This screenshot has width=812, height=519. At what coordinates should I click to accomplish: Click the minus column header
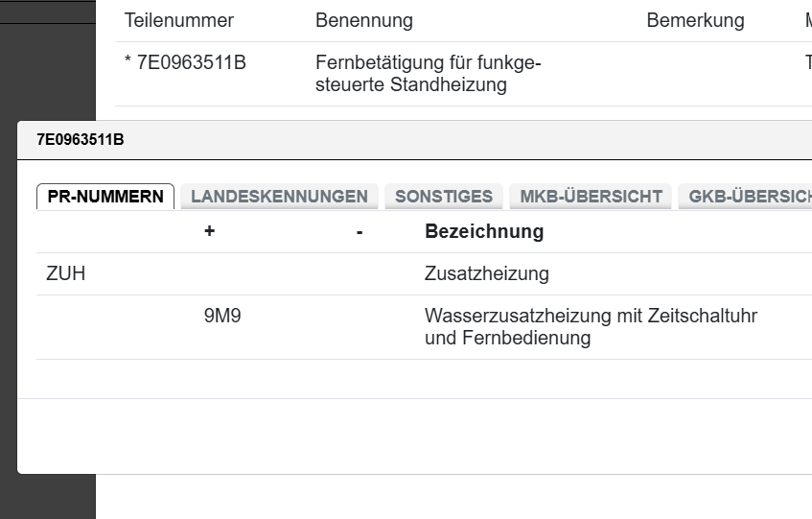click(360, 231)
